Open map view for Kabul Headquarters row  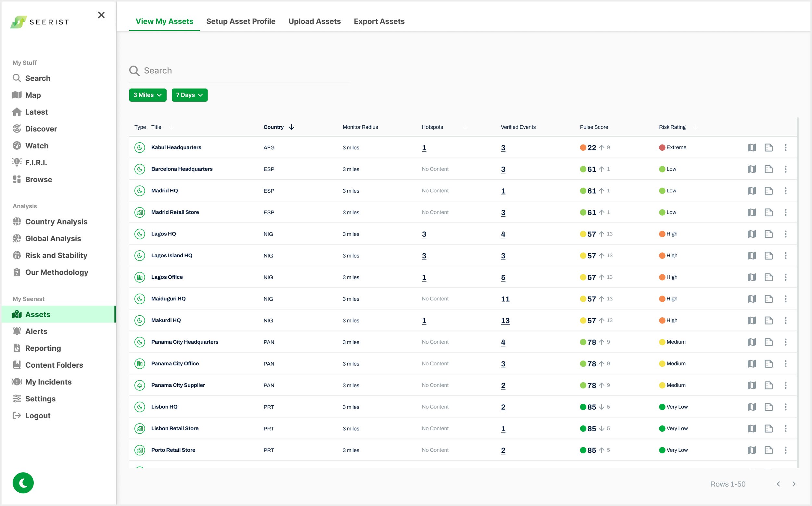click(751, 147)
